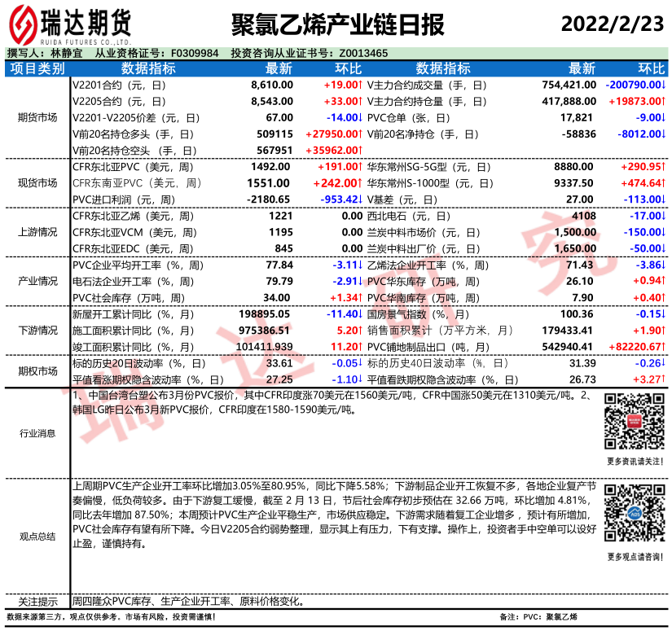This screenshot has width=672, height=631.
Task: Click the 期权市场 category cell
Action: pos(37,371)
